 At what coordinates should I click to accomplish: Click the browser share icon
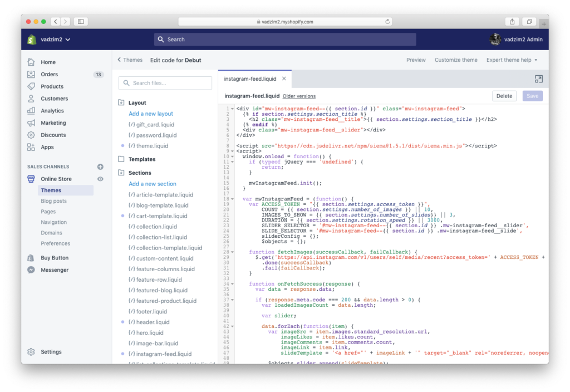pos(512,22)
